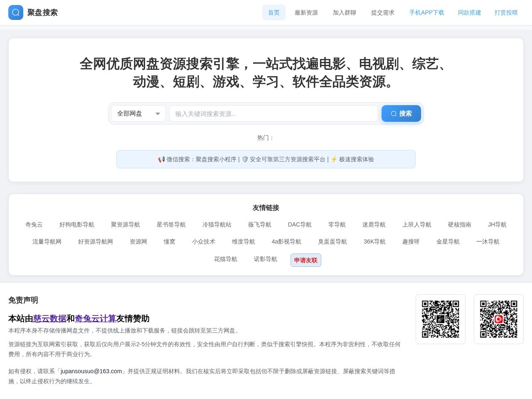532x399 pixels.
Task: Visit 花猫导航 link
Action: (x=226, y=259)
